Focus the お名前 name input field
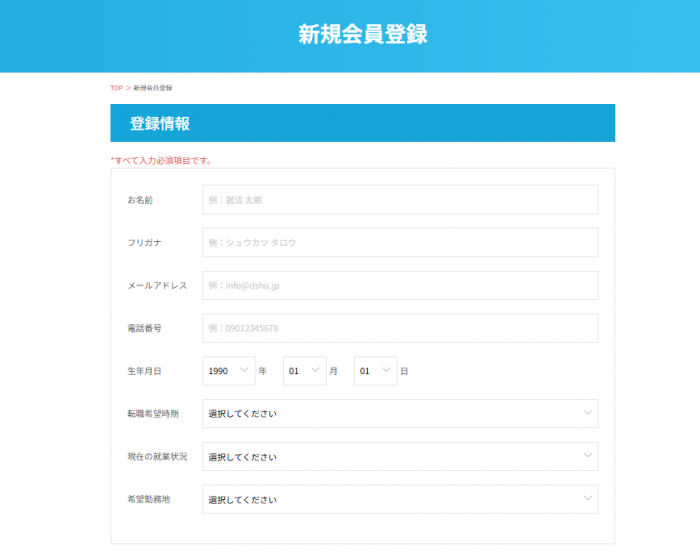Image resolution: width=700 pixels, height=558 pixels. (x=400, y=200)
